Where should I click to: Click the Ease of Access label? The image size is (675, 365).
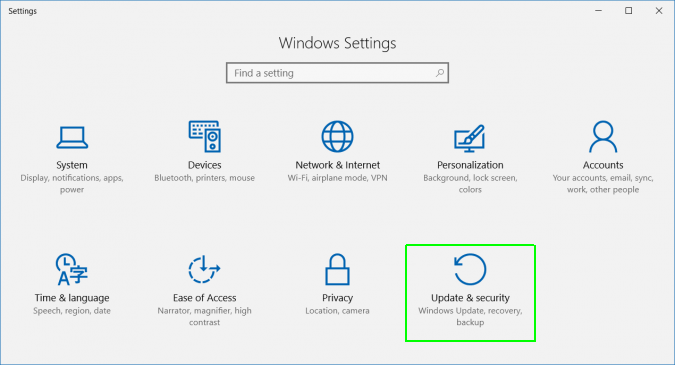point(204,298)
